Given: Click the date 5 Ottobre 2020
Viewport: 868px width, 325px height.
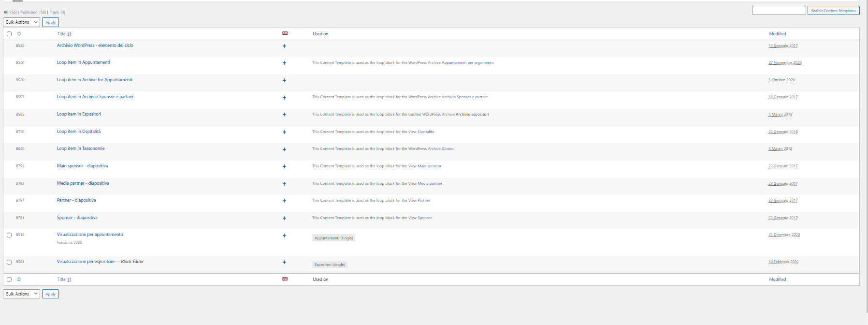Looking at the screenshot, I should [x=781, y=80].
